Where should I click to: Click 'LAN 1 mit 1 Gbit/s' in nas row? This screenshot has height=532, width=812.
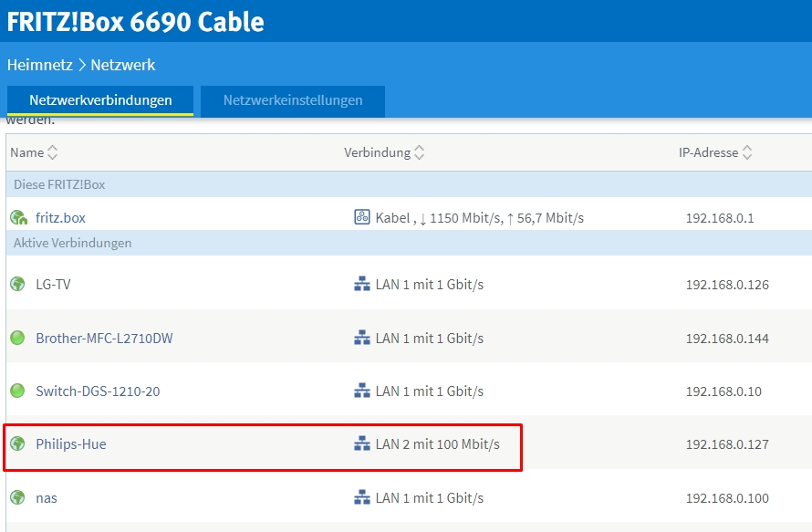click(x=430, y=498)
